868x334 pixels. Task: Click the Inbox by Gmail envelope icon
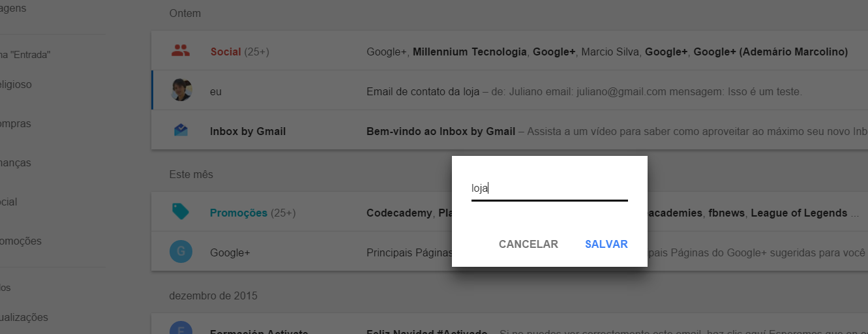(x=181, y=130)
